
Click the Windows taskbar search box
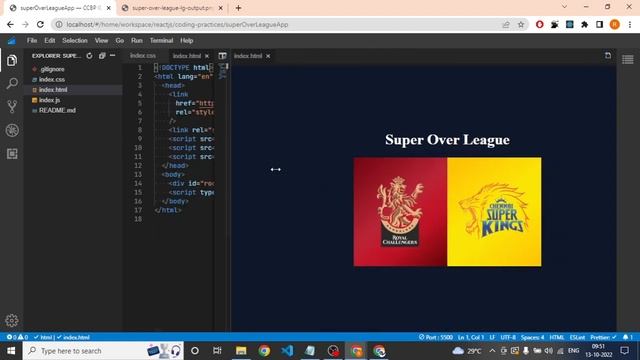pyautogui.click(x=103, y=351)
